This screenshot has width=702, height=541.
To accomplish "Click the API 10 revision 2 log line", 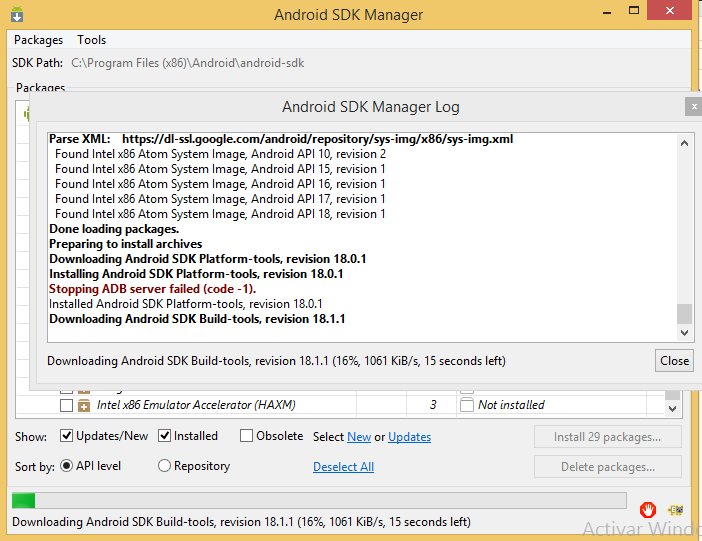I will [x=220, y=154].
